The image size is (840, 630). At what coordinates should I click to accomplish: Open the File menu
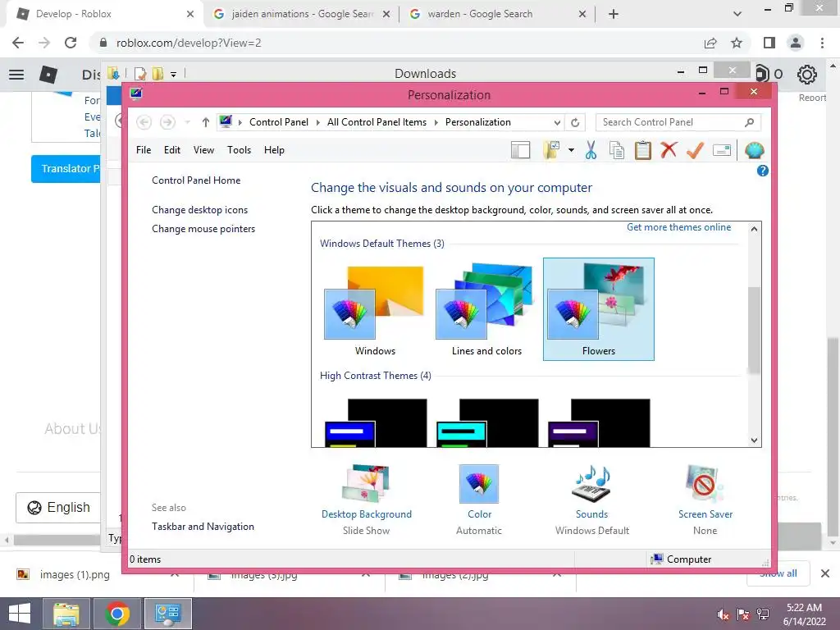[144, 150]
